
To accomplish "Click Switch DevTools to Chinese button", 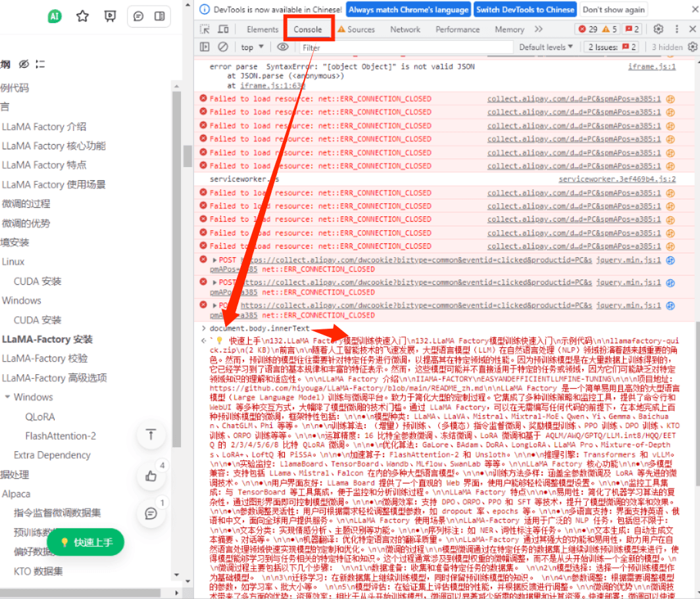I will coord(525,9).
